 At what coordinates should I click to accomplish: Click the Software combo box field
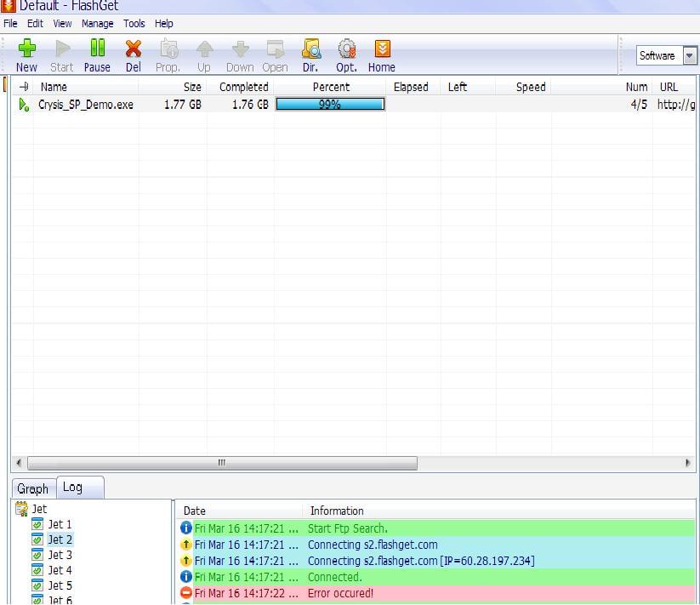click(659, 56)
